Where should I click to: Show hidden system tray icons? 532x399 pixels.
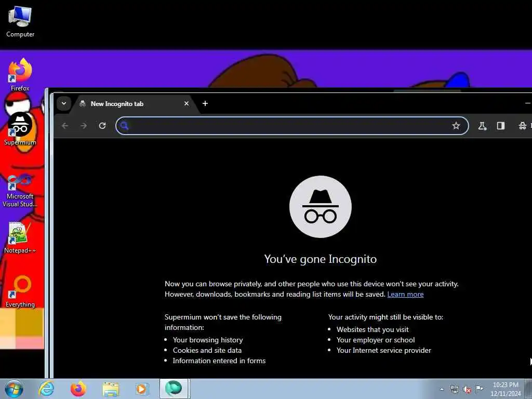[x=442, y=389]
